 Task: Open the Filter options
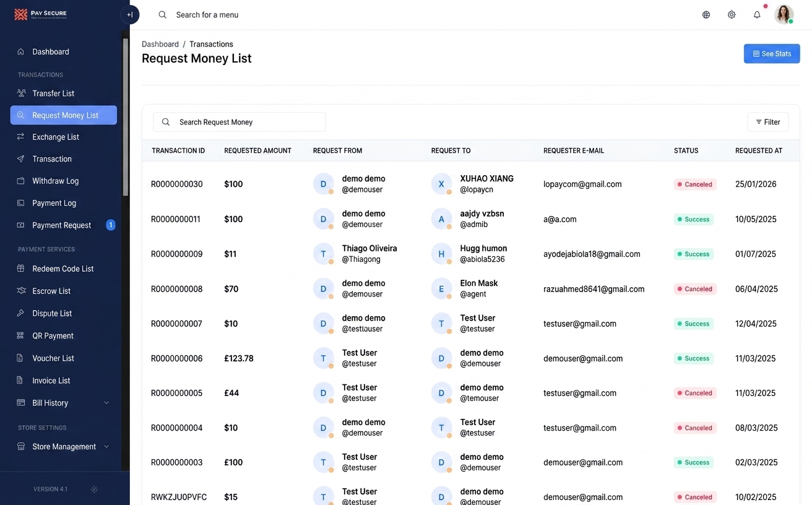[768, 122]
